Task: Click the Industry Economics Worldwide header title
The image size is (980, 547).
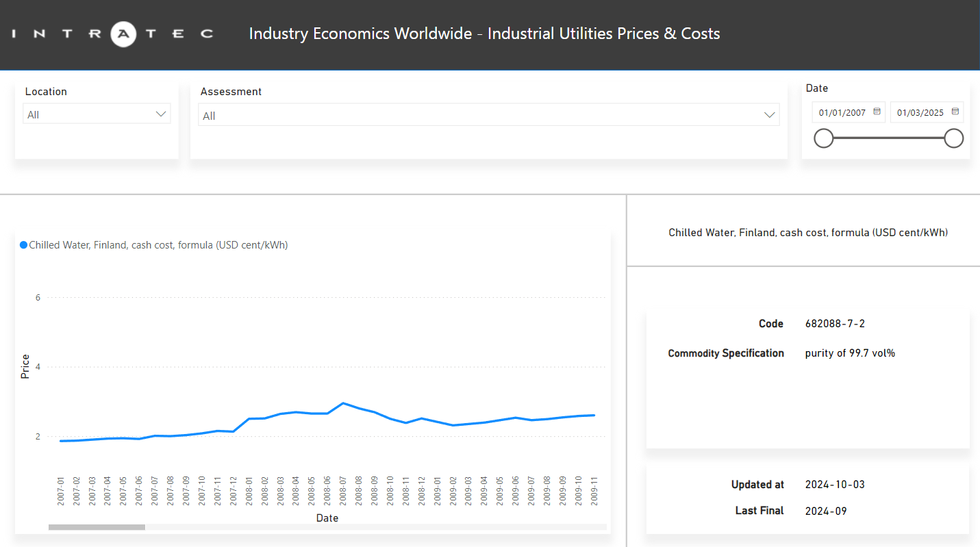Action: (484, 34)
